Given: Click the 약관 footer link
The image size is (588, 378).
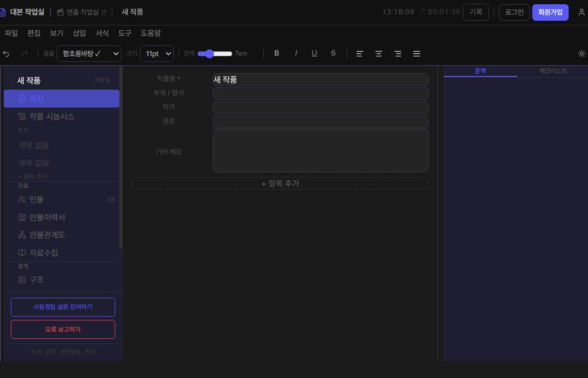Looking at the screenshot, I should click(x=90, y=352).
